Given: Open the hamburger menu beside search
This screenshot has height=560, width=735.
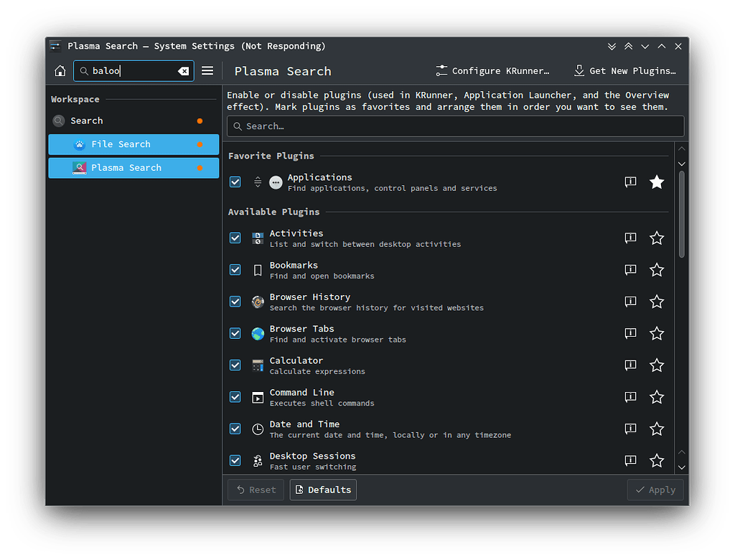Looking at the screenshot, I should [x=207, y=70].
